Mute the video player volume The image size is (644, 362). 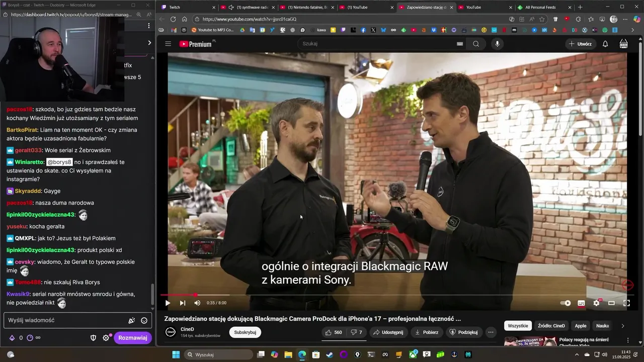[197, 303]
